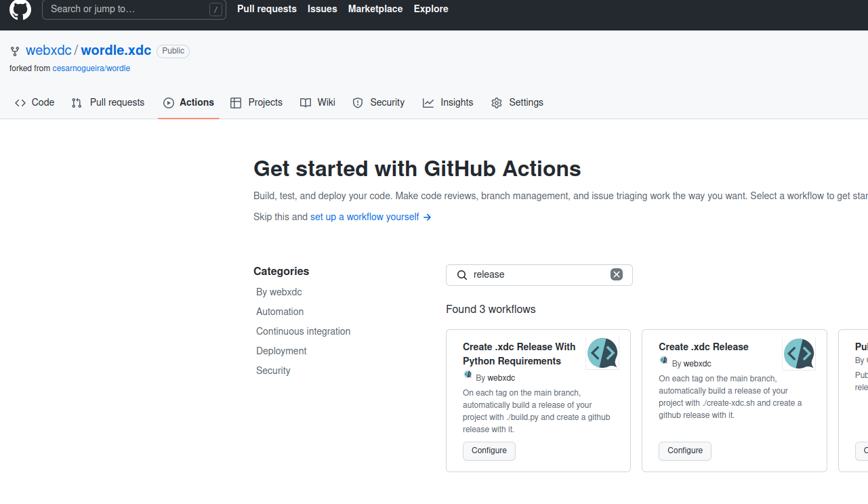Click the Code tab angle-brackets icon
Screen dimensions: 868x504
coord(20,103)
